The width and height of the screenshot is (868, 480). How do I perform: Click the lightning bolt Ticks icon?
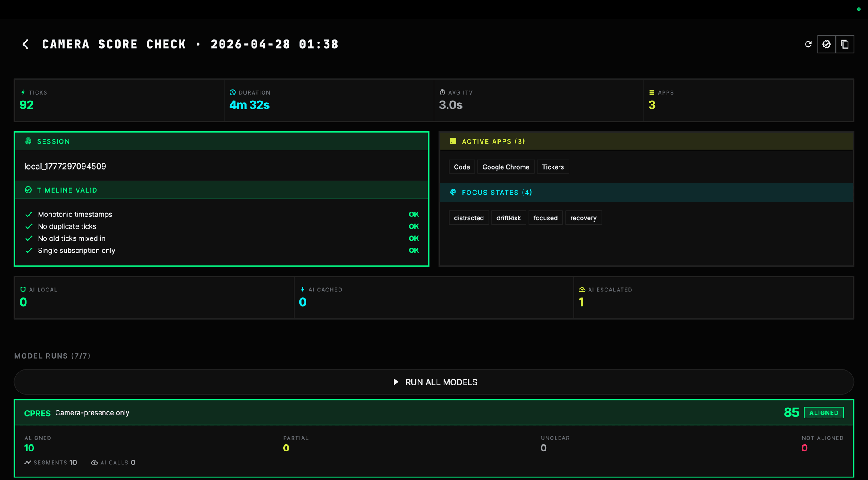pyautogui.click(x=23, y=92)
